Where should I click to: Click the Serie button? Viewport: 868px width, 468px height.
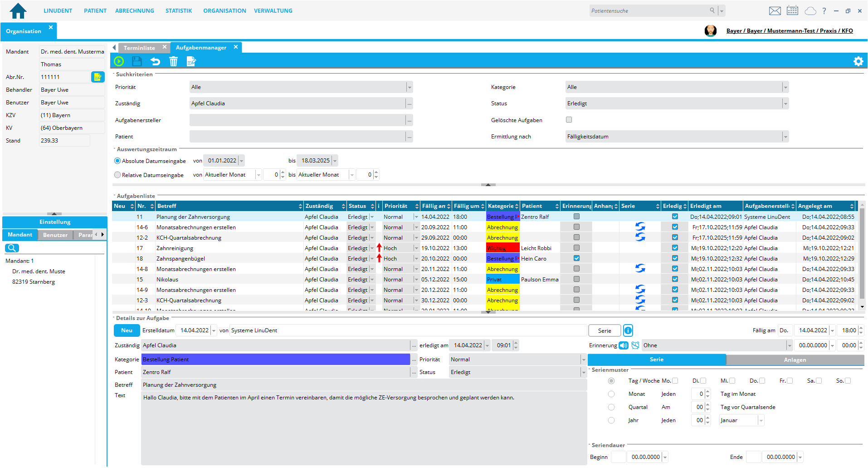pos(604,330)
